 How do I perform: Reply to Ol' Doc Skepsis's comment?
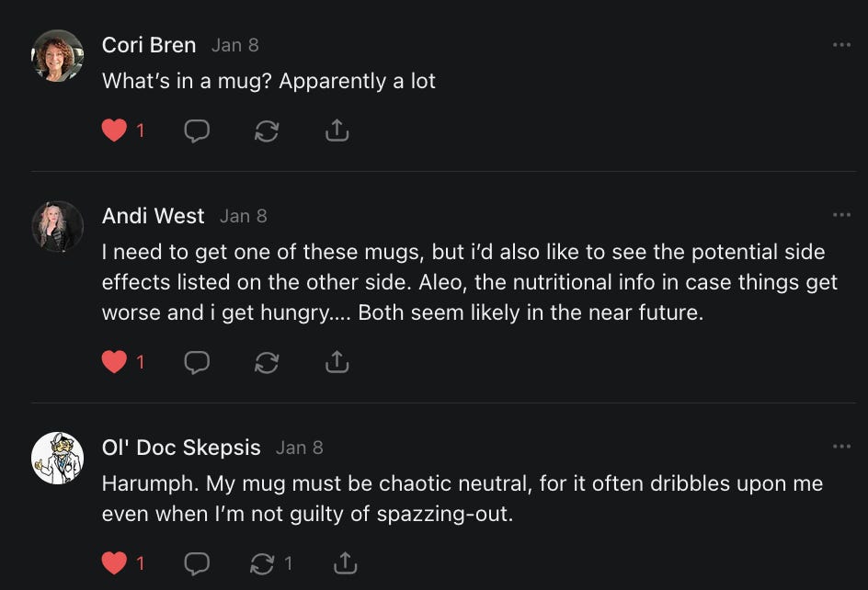pyautogui.click(x=197, y=562)
